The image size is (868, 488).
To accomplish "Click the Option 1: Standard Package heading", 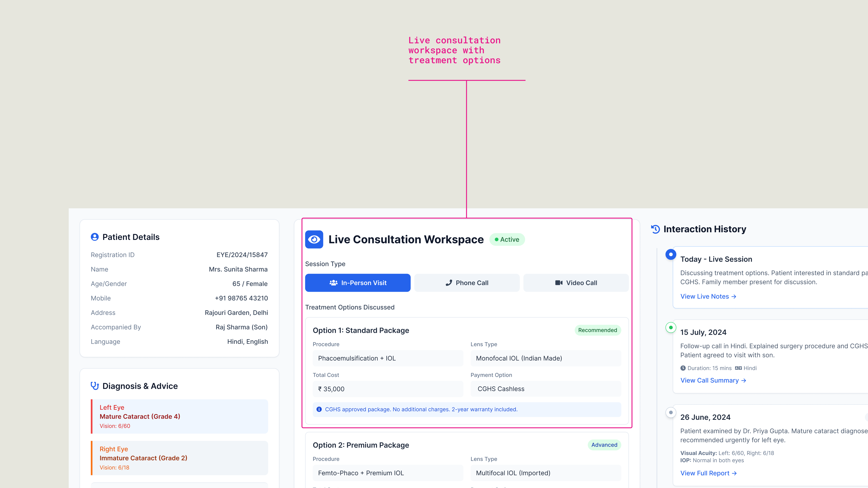I will pyautogui.click(x=361, y=330).
